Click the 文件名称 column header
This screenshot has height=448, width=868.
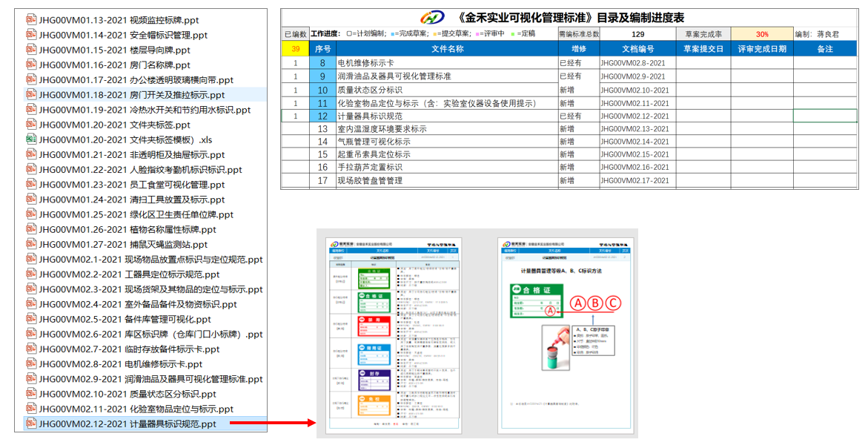pos(447,49)
